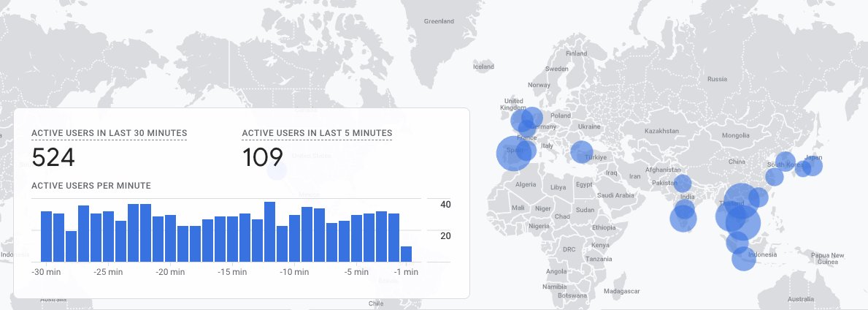Click the 'Active users per minute' heading
The width and height of the screenshot is (868, 310).
[x=91, y=186]
